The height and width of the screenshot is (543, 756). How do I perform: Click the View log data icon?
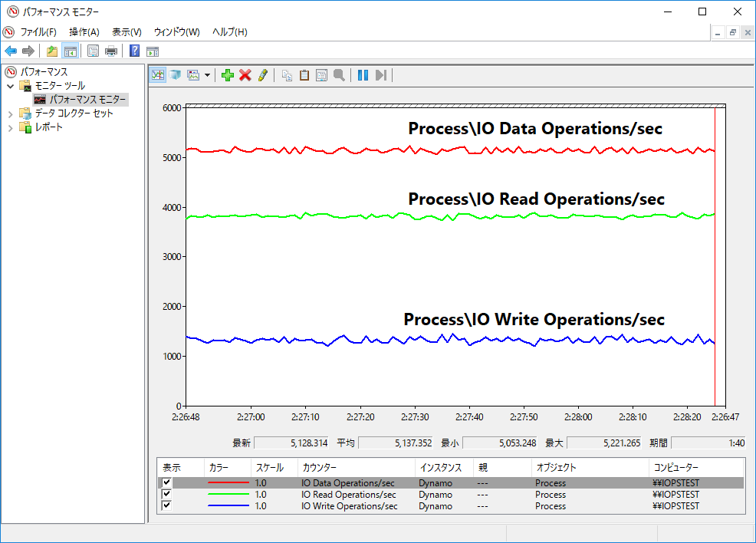point(176,75)
